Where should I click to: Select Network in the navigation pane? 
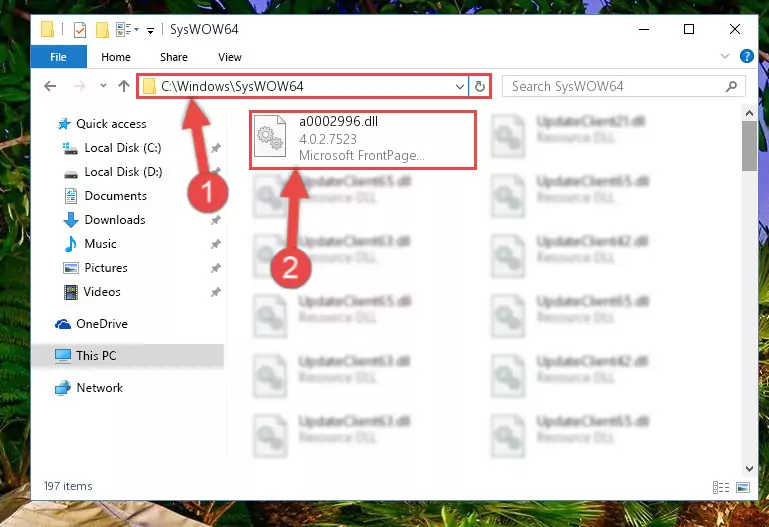100,388
